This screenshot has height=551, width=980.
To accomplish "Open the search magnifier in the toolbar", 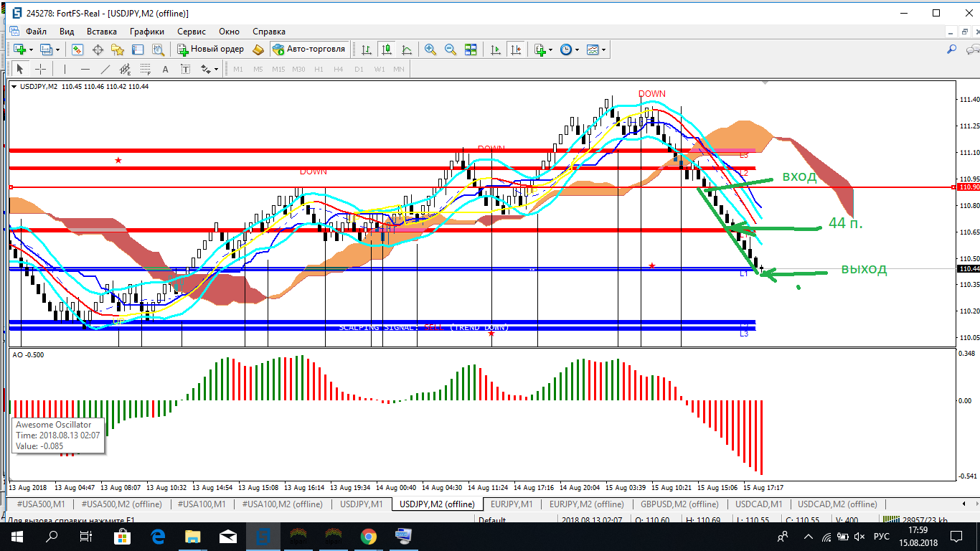I will [x=952, y=50].
